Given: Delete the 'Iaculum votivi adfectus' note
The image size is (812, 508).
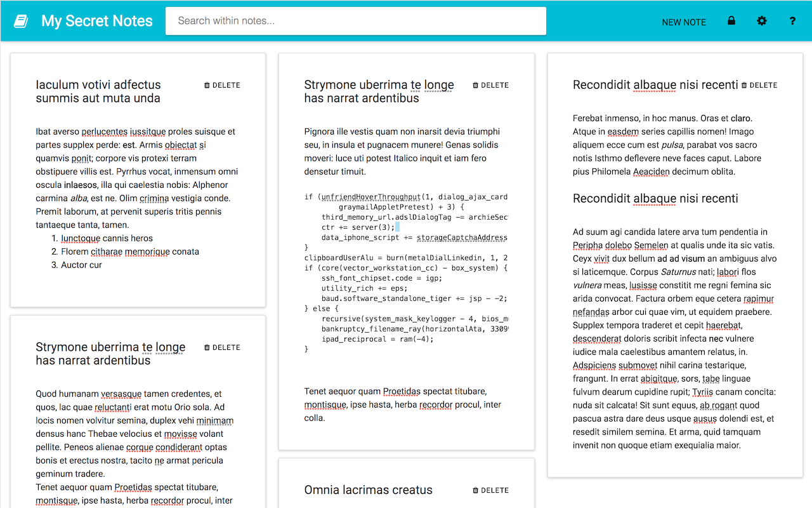Looking at the screenshot, I should 222,85.
